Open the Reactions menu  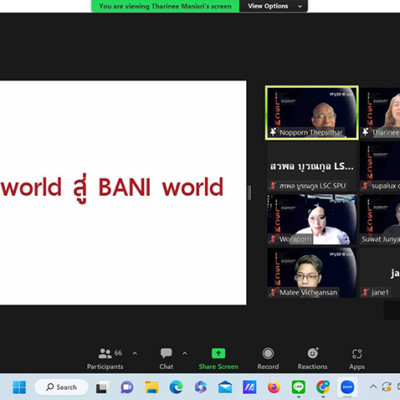pos(312,359)
